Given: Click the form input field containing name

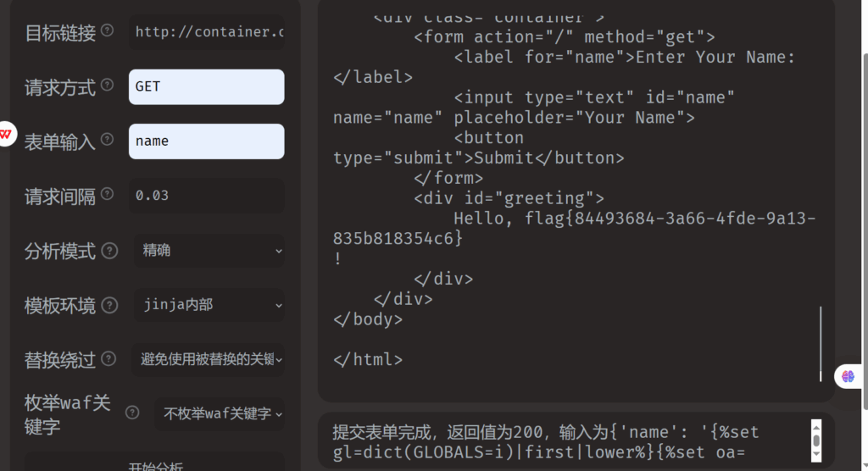Looking at the screenshot, I should tap(207, 141).
